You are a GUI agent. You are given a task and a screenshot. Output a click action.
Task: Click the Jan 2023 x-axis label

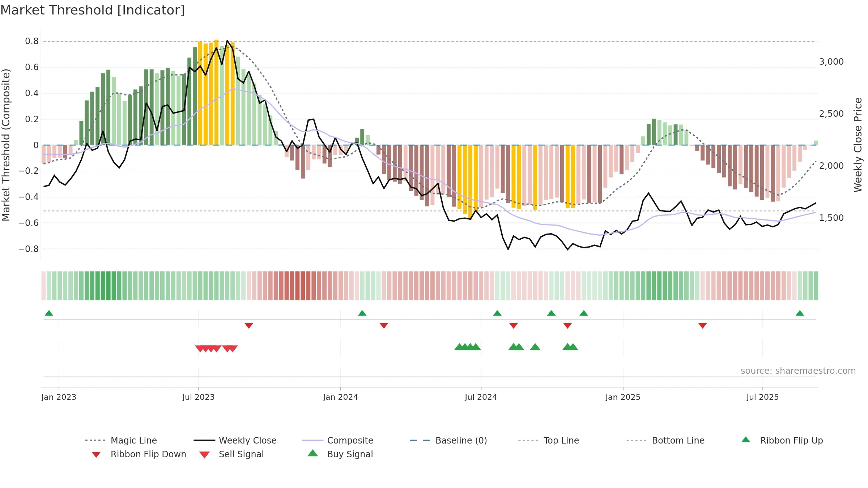click(x=59, y=397)
